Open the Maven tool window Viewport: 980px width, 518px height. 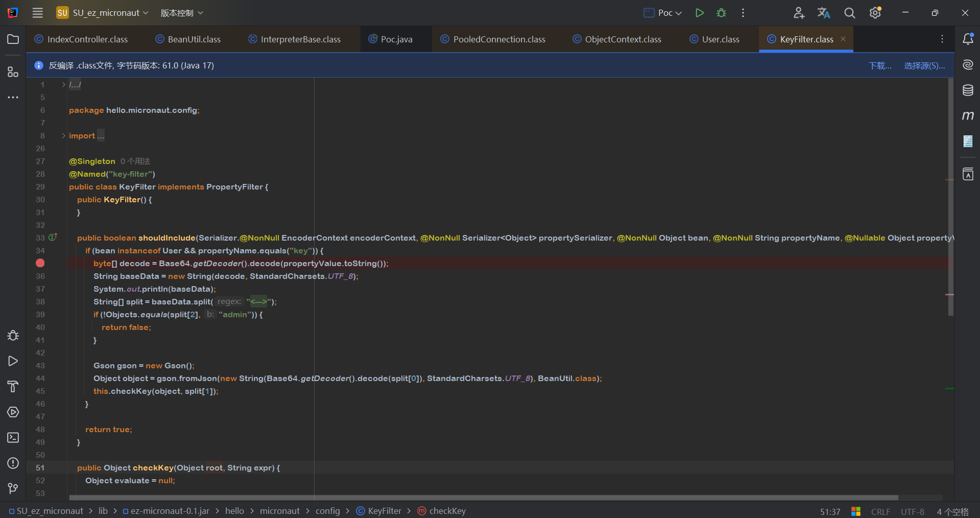(968, 115)
